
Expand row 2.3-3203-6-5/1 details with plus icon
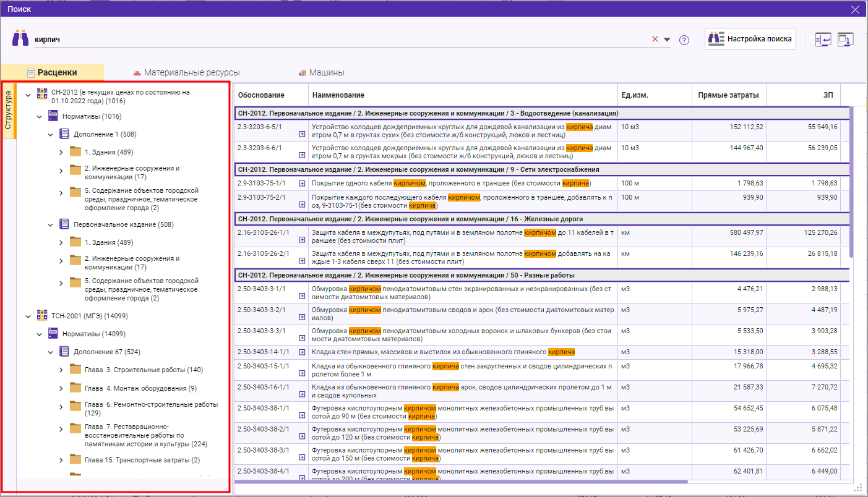[302, 134]
